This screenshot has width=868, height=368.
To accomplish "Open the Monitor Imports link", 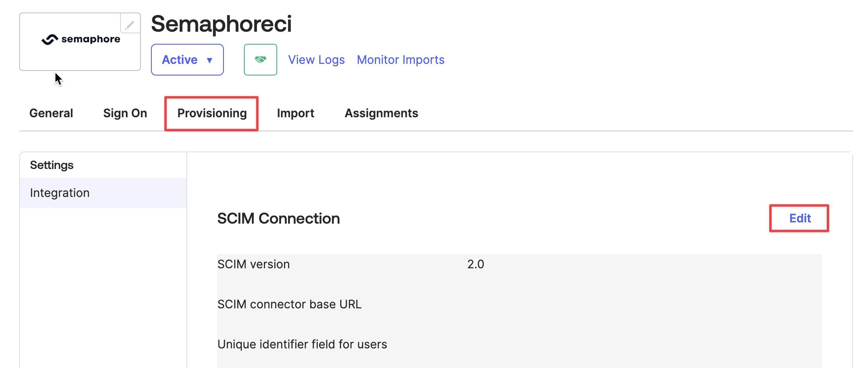I will coord(401,60).
